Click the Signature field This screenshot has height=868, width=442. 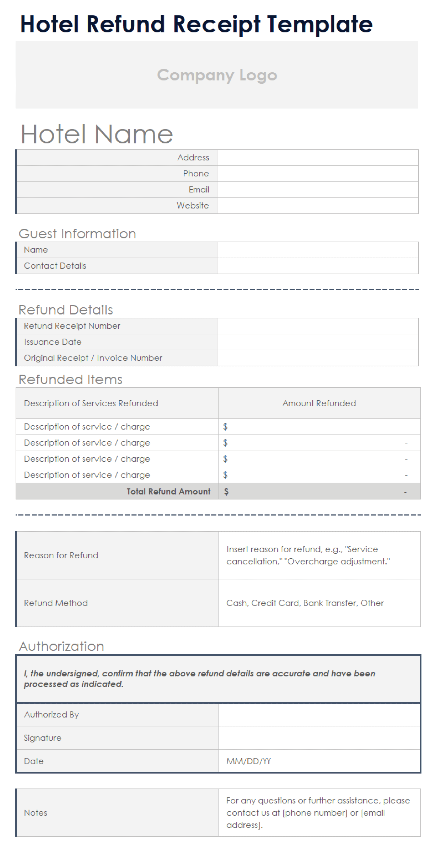(319, 737)
